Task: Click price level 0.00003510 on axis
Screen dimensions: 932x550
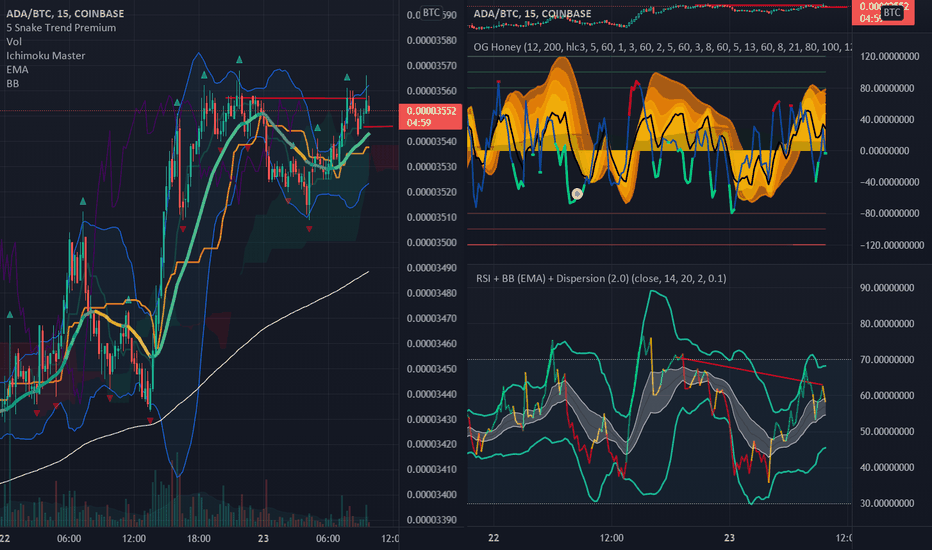Action: [x=432, y=217]
